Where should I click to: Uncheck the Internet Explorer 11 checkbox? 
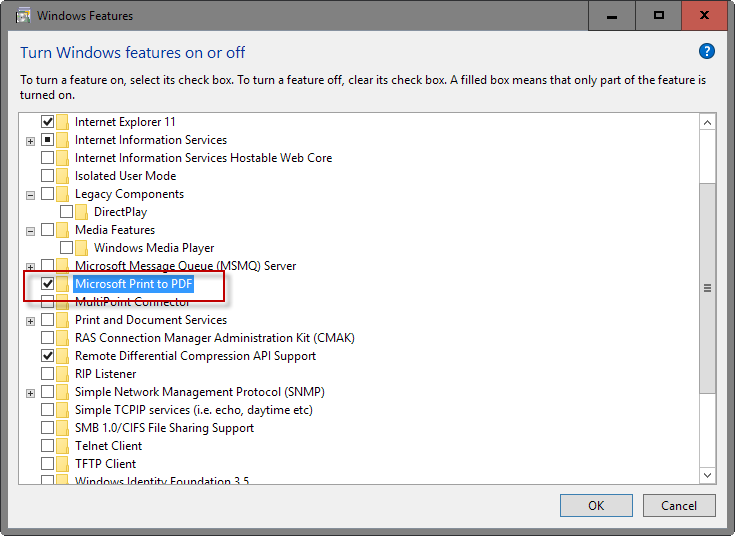coord(47,121)
